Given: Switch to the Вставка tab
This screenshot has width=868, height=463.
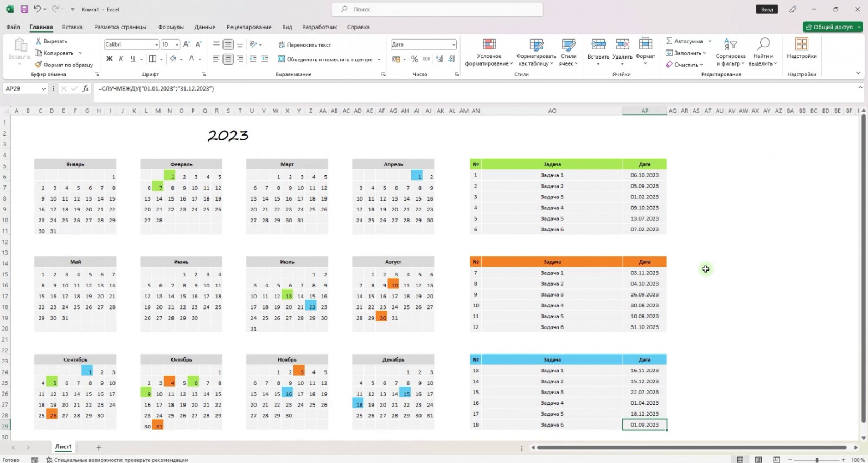Looking at the screenshot, I should pos(72,27).
